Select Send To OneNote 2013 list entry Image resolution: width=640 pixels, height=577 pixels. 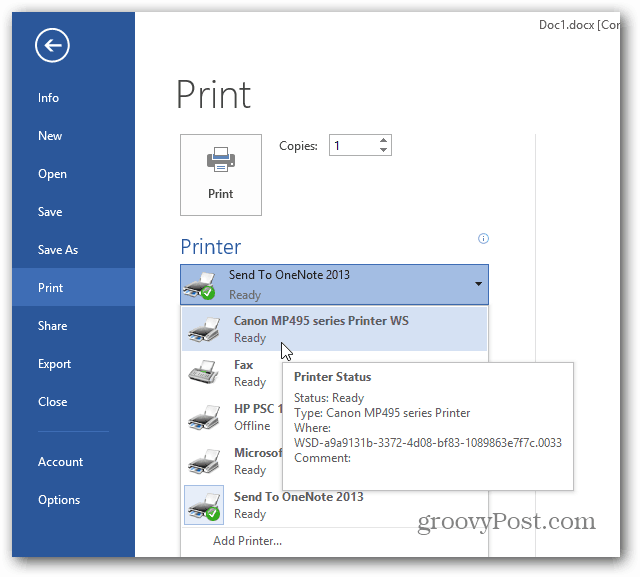(x=334, y=505)
